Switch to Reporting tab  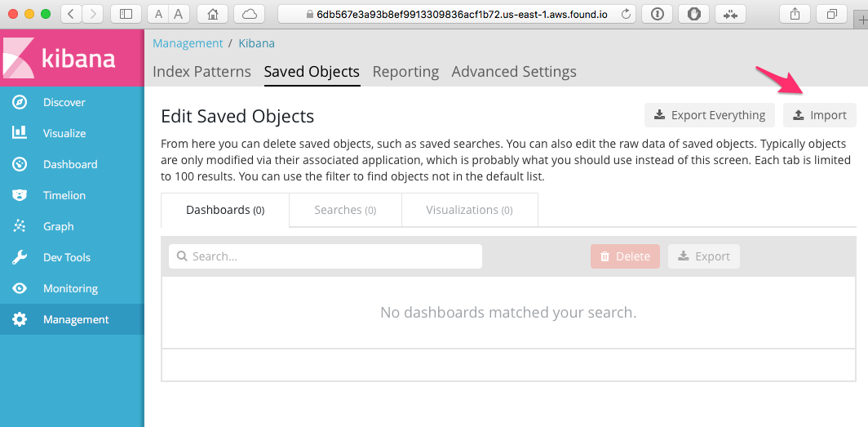(405, 72)
